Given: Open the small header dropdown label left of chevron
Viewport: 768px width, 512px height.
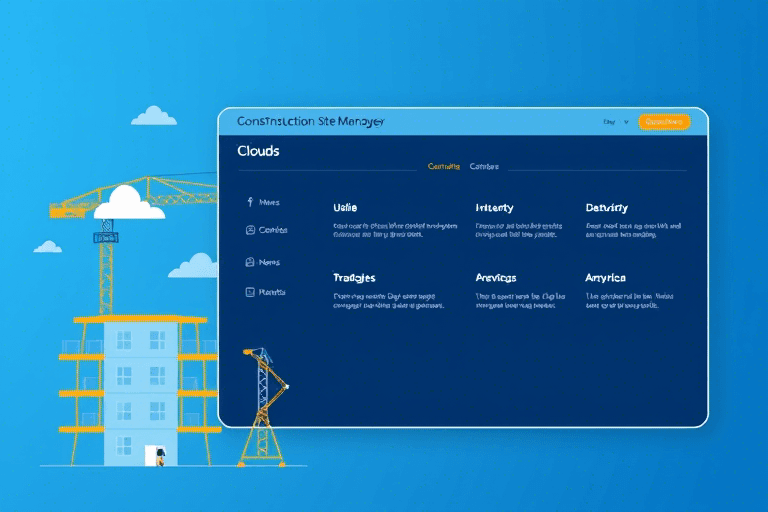Looking at the screenshot, I should coord(609,122).
